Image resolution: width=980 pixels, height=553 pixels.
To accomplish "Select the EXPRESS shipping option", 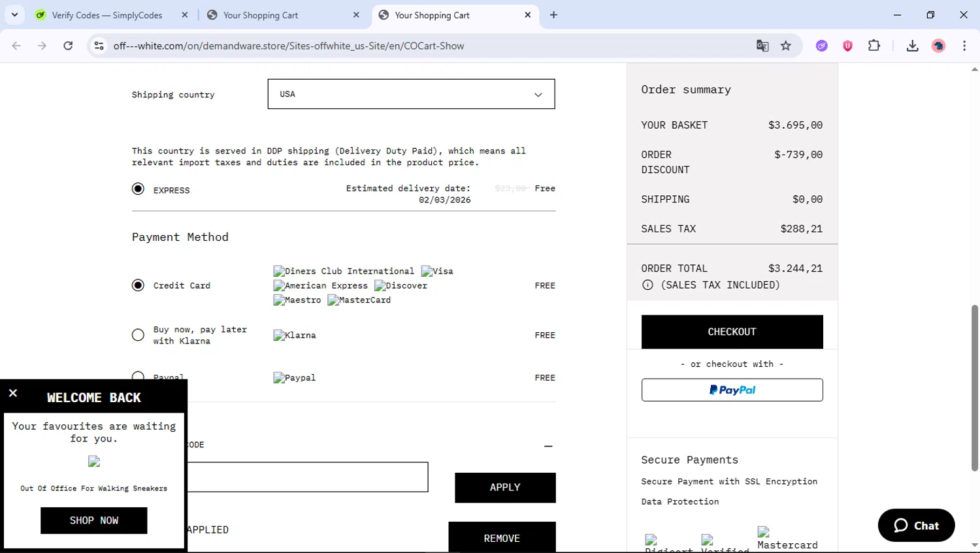I will click(138, 189).
